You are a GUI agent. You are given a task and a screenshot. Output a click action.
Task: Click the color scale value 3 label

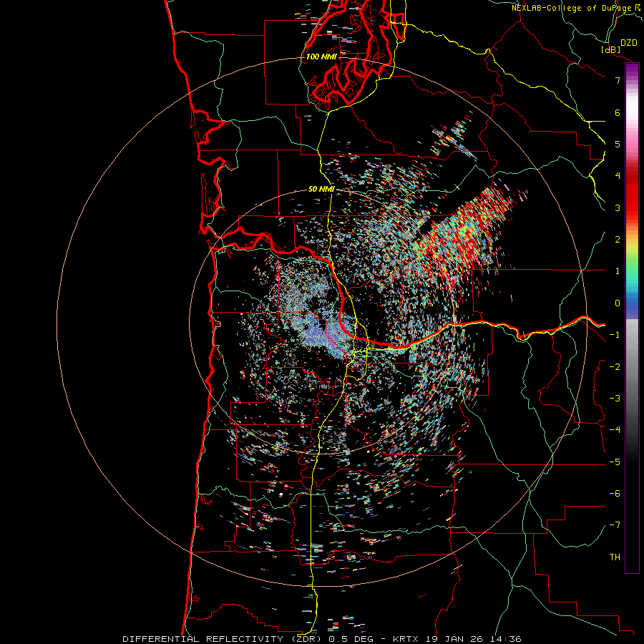tap(618, 208)
